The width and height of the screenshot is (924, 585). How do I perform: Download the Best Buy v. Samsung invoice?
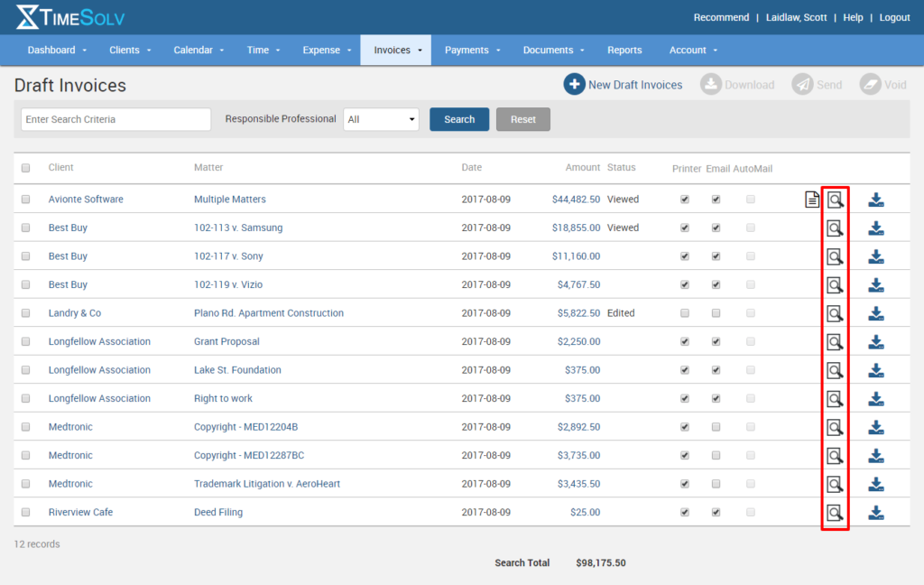coord(875,227)
